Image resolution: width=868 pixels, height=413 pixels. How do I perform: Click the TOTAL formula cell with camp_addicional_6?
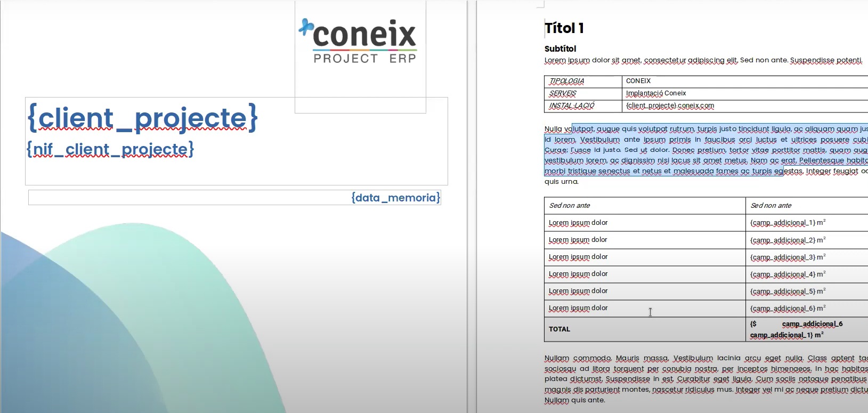807,329
